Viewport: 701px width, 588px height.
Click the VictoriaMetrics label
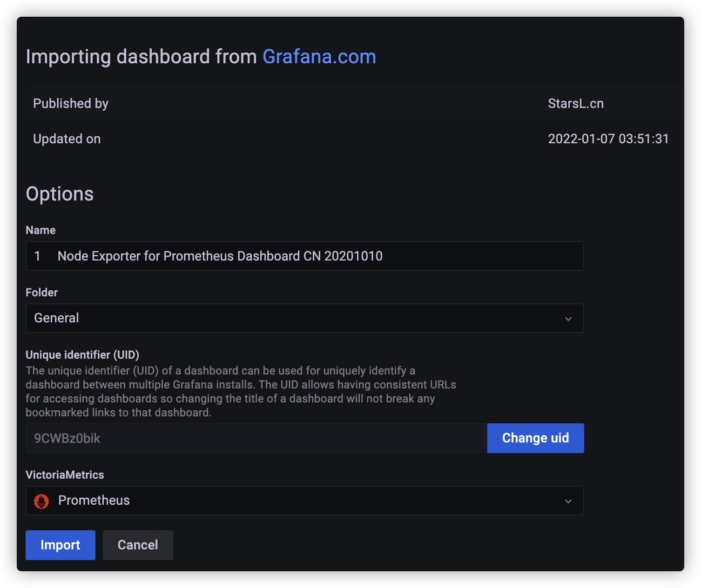[65, 475]
